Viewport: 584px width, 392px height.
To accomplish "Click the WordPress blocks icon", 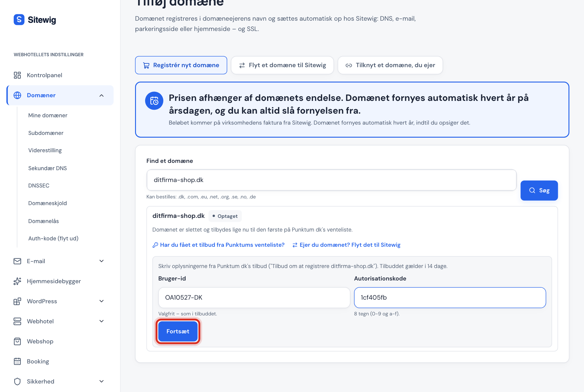I will pos(17,301).
